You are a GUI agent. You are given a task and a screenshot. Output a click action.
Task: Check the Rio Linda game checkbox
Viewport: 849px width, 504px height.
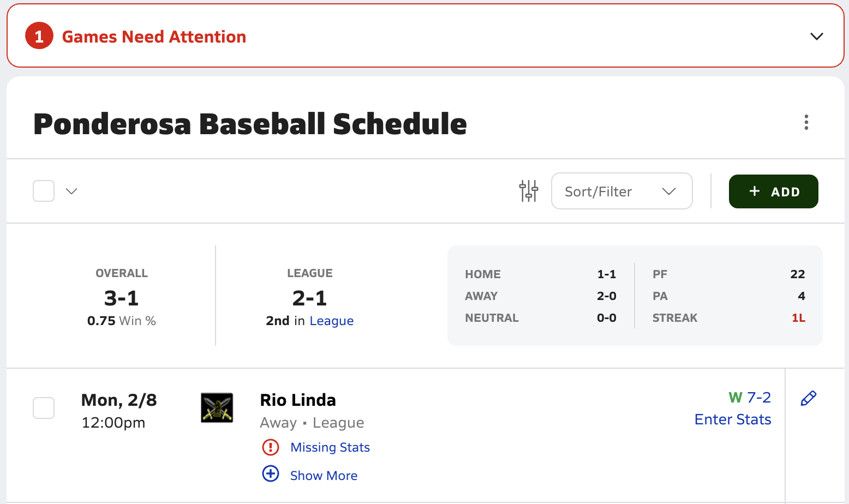[x=44, y=408]
